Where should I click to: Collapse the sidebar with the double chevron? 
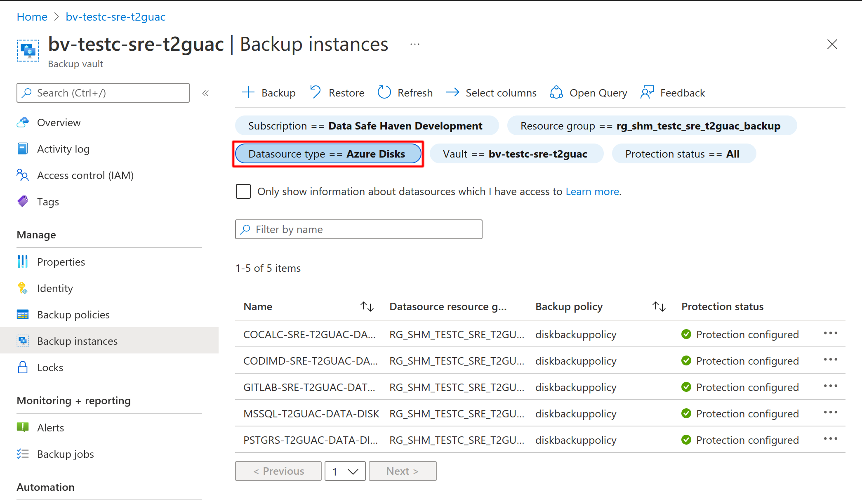click(x=205, y=93)
